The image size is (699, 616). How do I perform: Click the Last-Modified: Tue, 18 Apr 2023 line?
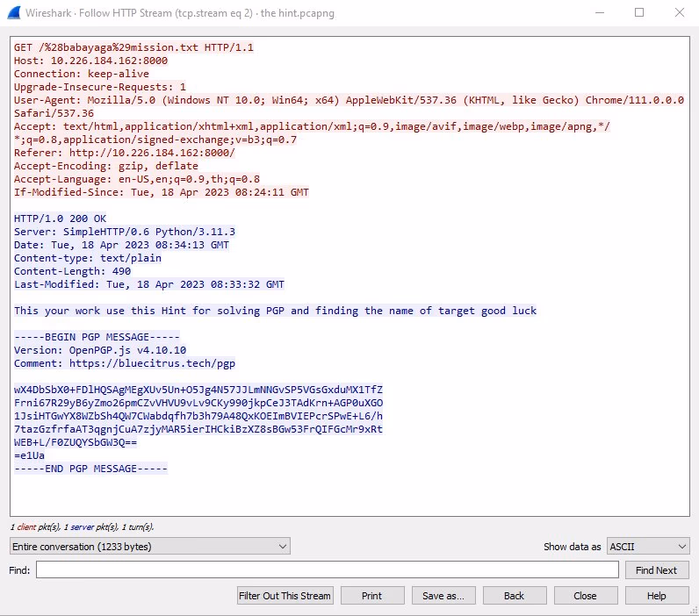point(149,284)
